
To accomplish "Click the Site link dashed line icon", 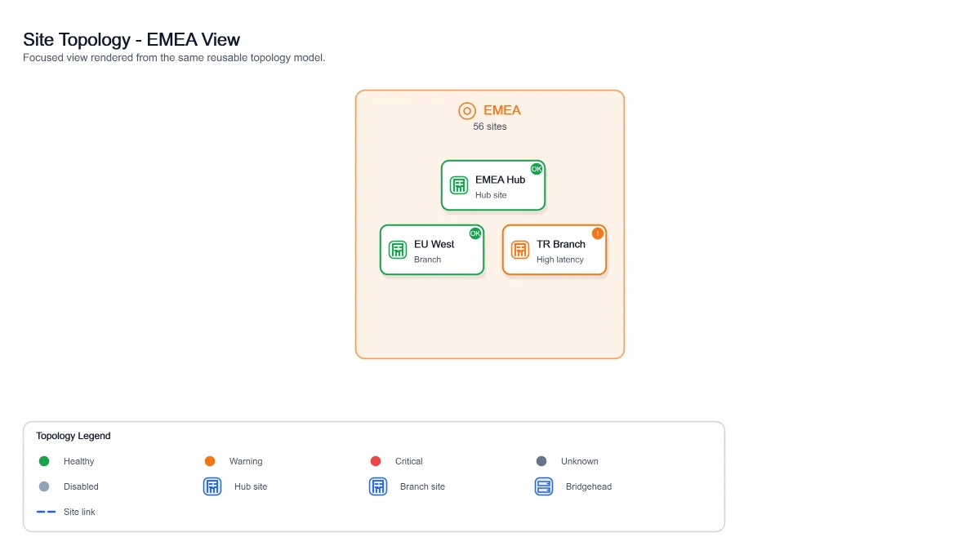I will 47,512.
